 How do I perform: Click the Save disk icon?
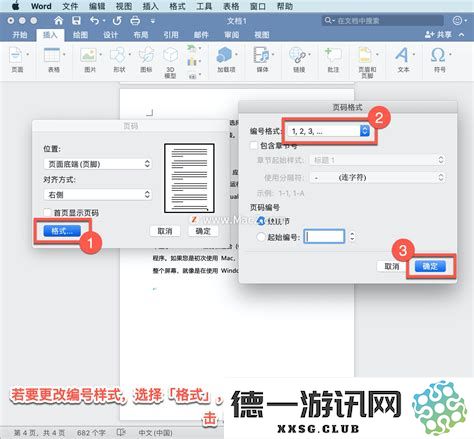(76, 21)
